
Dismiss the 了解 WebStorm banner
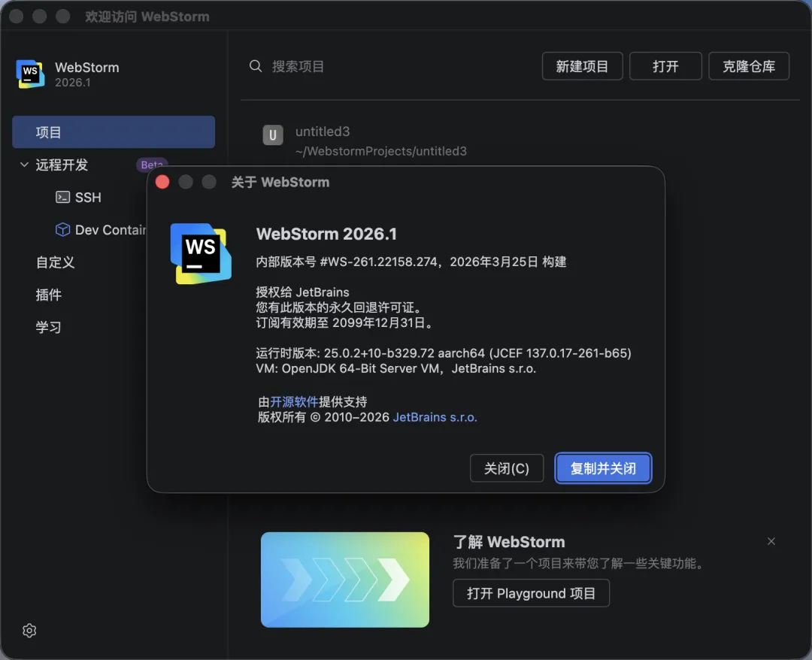click(771, 541)
